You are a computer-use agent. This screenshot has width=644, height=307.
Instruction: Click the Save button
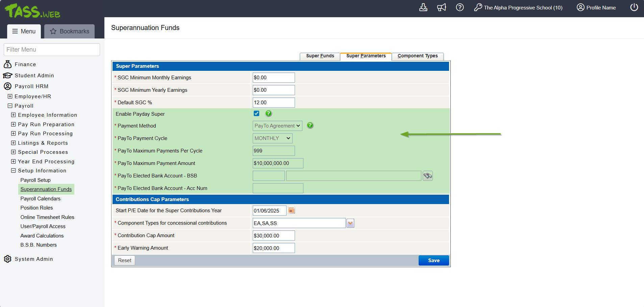point(434,260)
